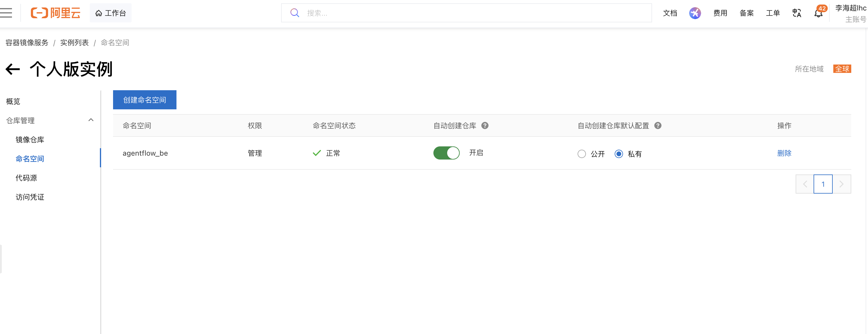Screen dimensions: 868x334
Task: Select the 私有 radio option
Action: (619, 154)
